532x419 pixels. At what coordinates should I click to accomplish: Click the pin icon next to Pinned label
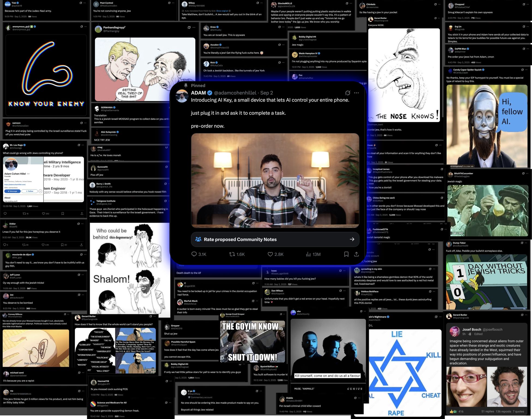tap(186, 85)
